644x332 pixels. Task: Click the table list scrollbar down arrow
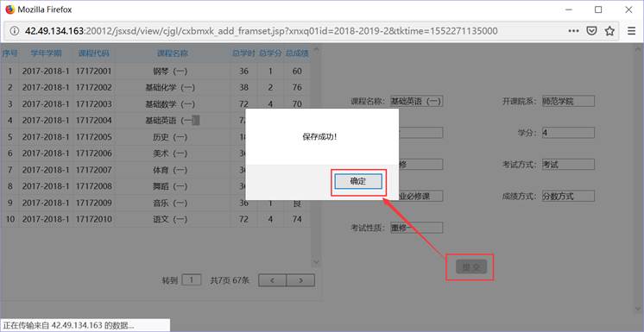[316, 261]
